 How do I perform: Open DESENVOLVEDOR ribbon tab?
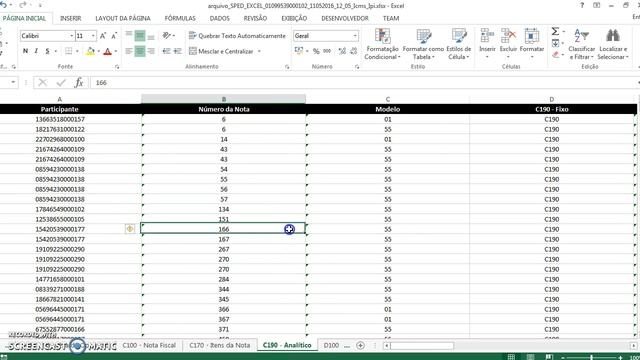pyautogui.click(x=345, y=18)
